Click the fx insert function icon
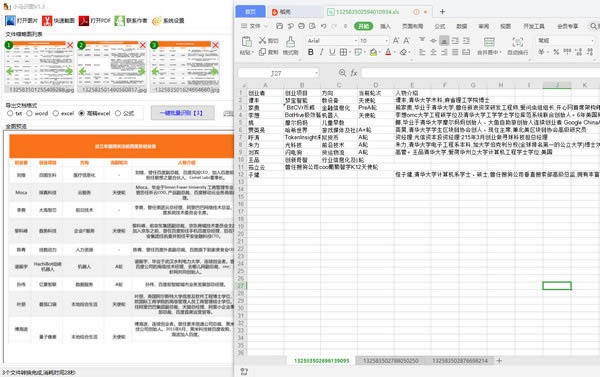The image size is (600, 377). (x=354, y=73)
